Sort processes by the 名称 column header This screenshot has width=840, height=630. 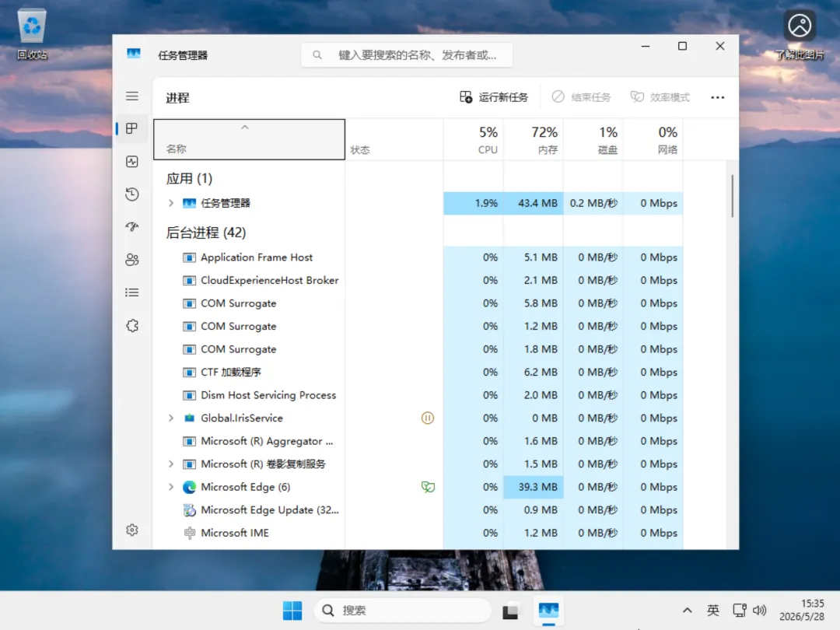coord(249,139)
